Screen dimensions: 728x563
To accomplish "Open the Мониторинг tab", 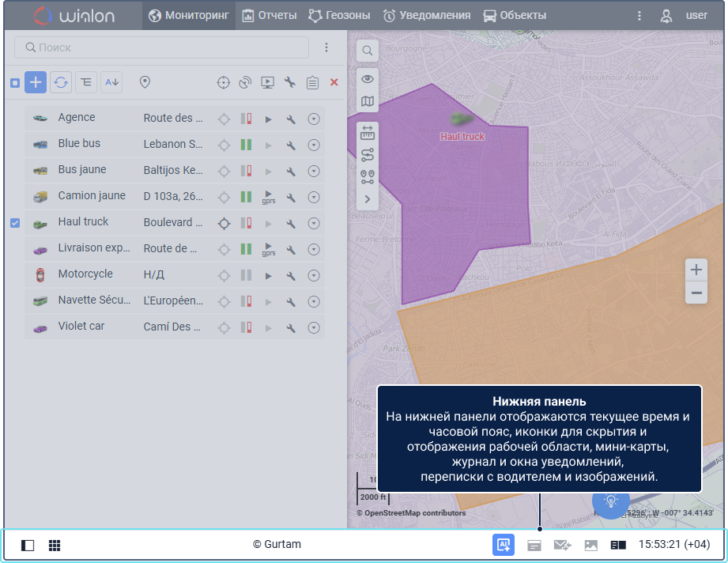I will coord(188,15).
